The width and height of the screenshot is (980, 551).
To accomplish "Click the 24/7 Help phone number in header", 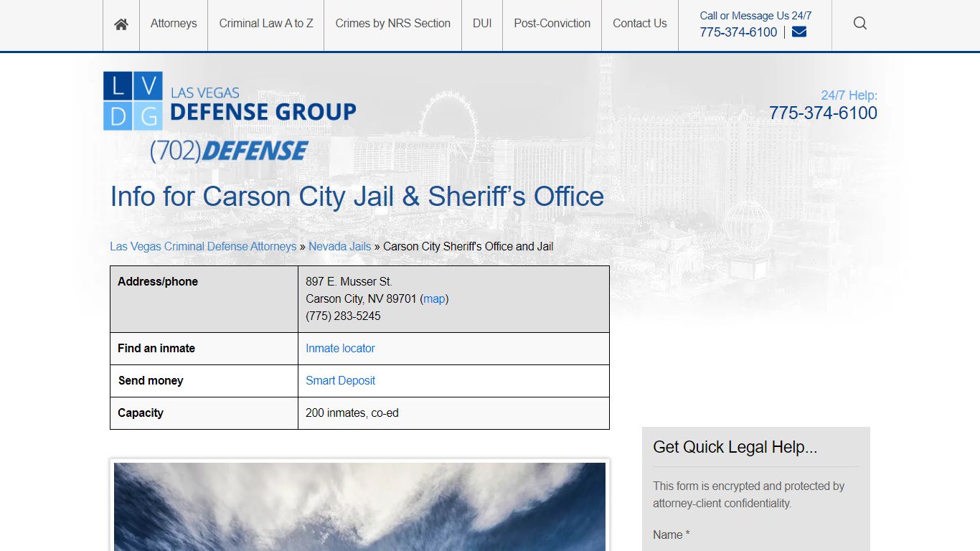I will (x=823, y=113).
